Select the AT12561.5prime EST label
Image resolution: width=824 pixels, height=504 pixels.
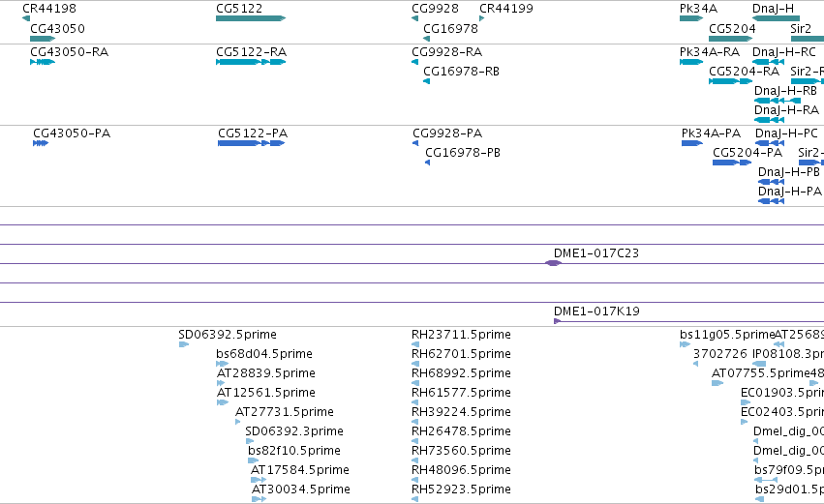tap(266, 393)
